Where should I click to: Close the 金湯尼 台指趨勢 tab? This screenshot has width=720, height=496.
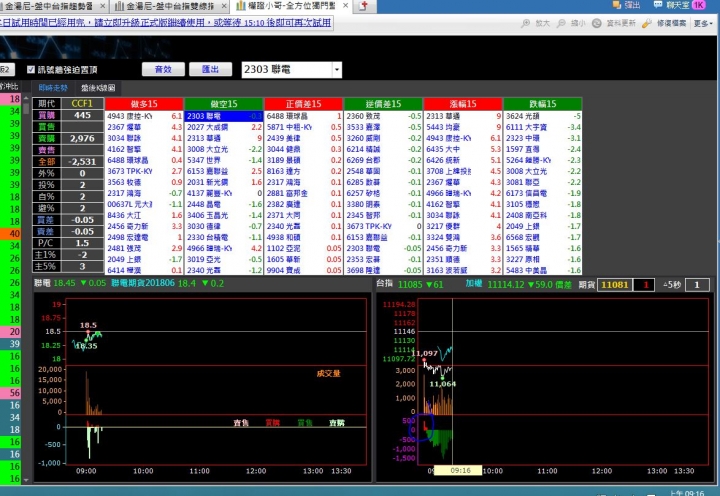coord(102,6)
